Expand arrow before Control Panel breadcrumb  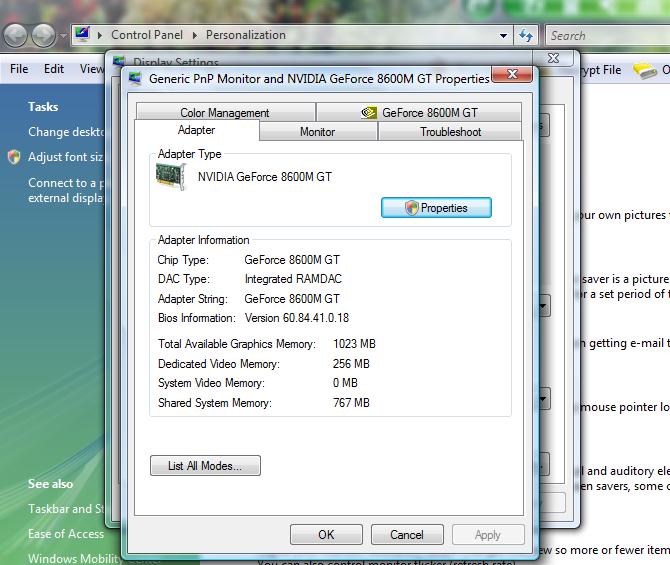pyautogui.click(x=100, y=35)
